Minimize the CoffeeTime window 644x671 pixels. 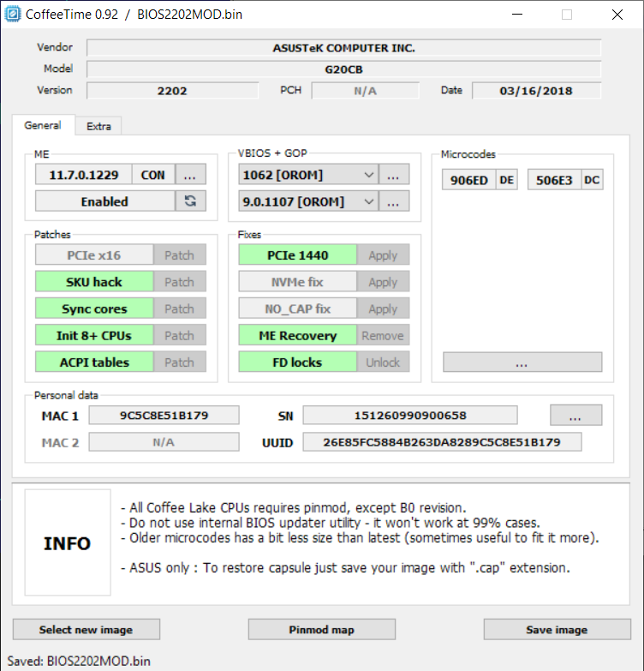pyautogui.click(x=517, y=15)
